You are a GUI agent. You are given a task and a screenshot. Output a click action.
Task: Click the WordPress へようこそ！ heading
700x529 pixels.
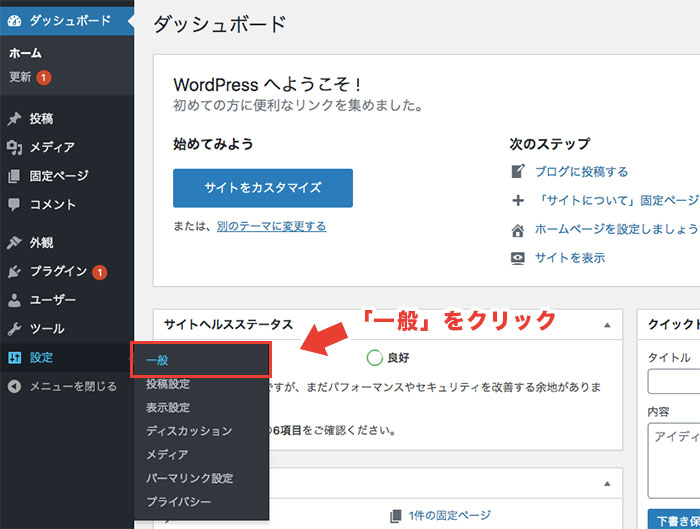coord(267,84)
